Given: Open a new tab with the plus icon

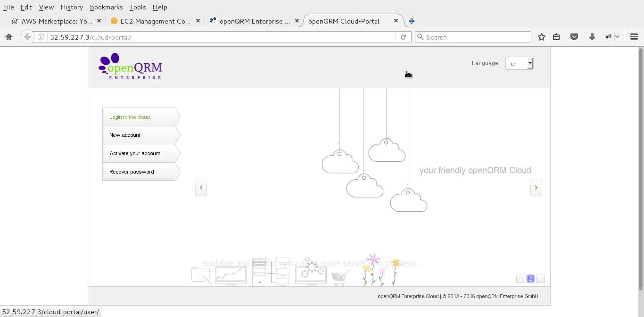Looking at the screenshot, I should pos(412,21).
